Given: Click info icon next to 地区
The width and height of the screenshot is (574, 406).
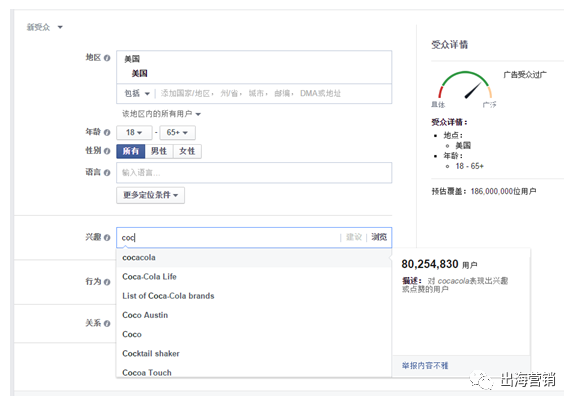Looking at the screenshot, I should (x=107, y=58).
